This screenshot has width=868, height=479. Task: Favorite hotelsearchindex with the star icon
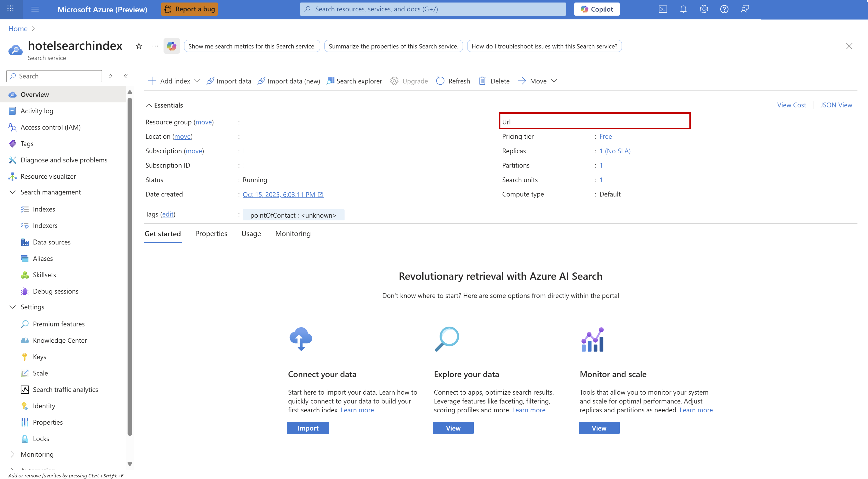[139, 46]
